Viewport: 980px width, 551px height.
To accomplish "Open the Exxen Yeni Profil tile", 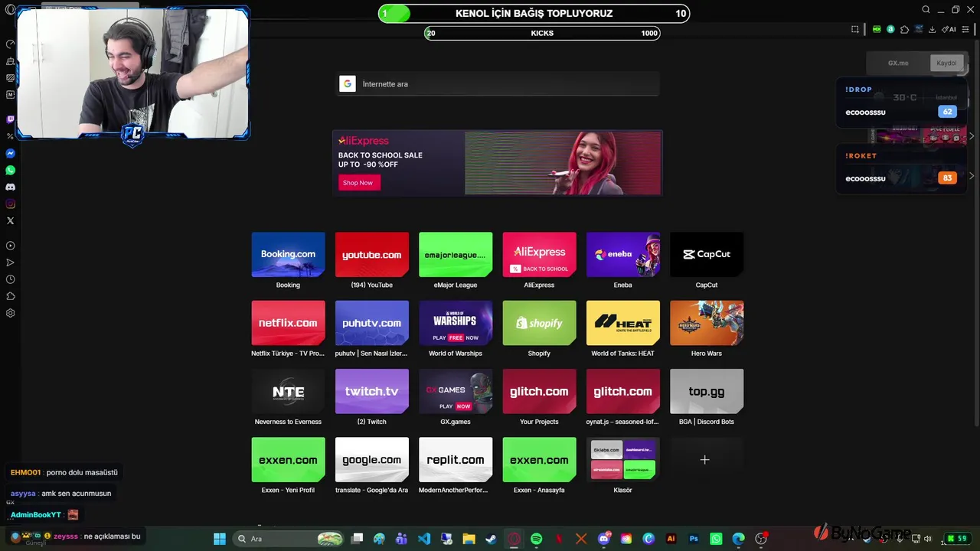I will coord(288,460).
